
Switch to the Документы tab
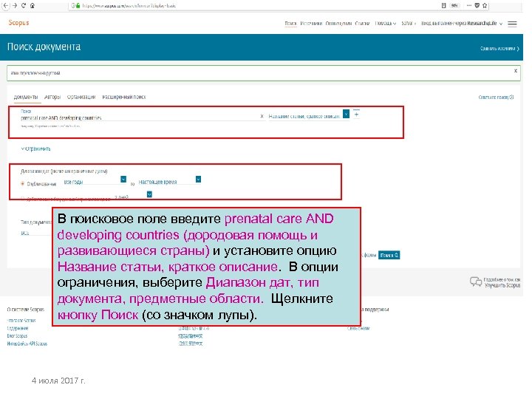26,97
